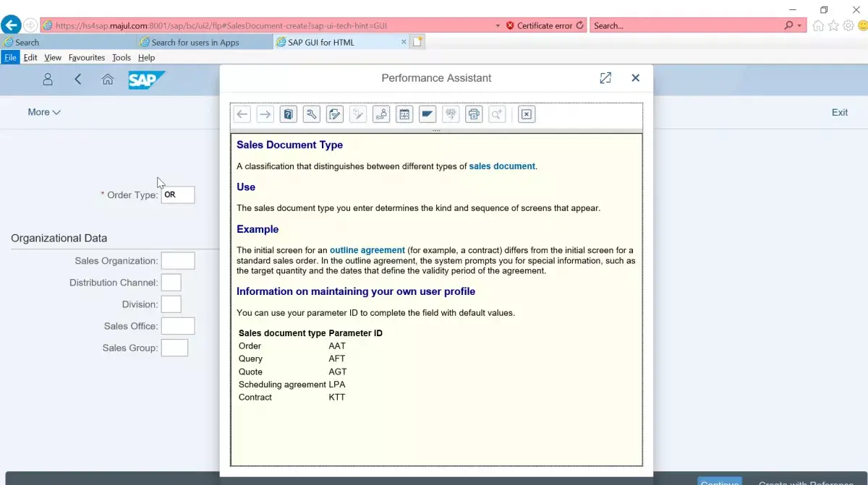Click the greyed-out pencil icon in toolbar

[x=358, y=114]
